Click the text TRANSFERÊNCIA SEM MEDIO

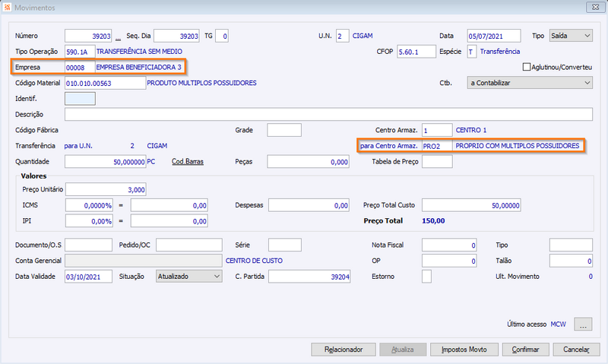(x=139, y=52)
